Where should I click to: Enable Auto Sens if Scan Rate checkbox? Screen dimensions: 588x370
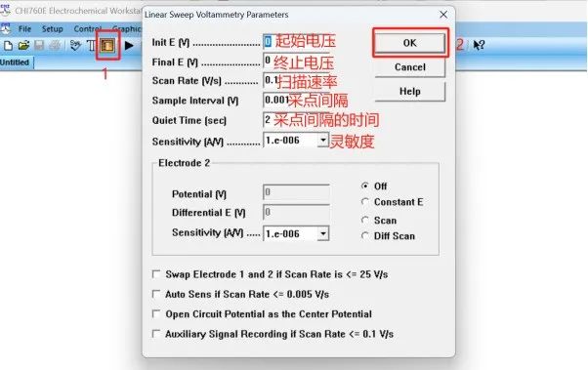click(x=156, y=294)
